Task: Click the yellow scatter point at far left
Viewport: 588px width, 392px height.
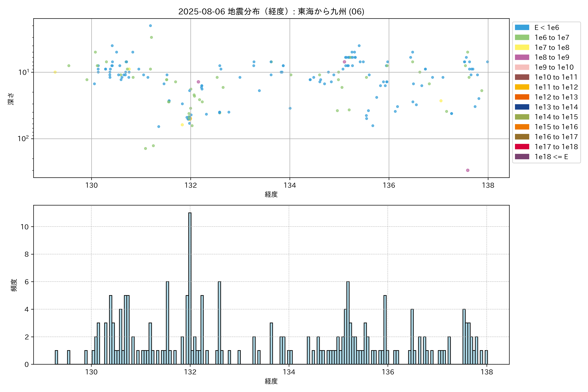Action: 55,72
